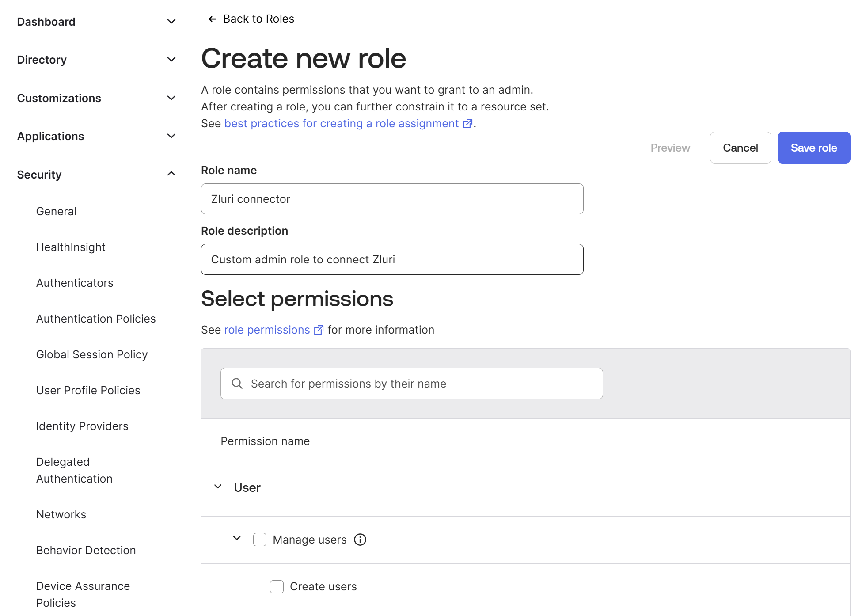Open the Networks security page
866x616 pixels.
pyautogui.click(x=61, y=514)
